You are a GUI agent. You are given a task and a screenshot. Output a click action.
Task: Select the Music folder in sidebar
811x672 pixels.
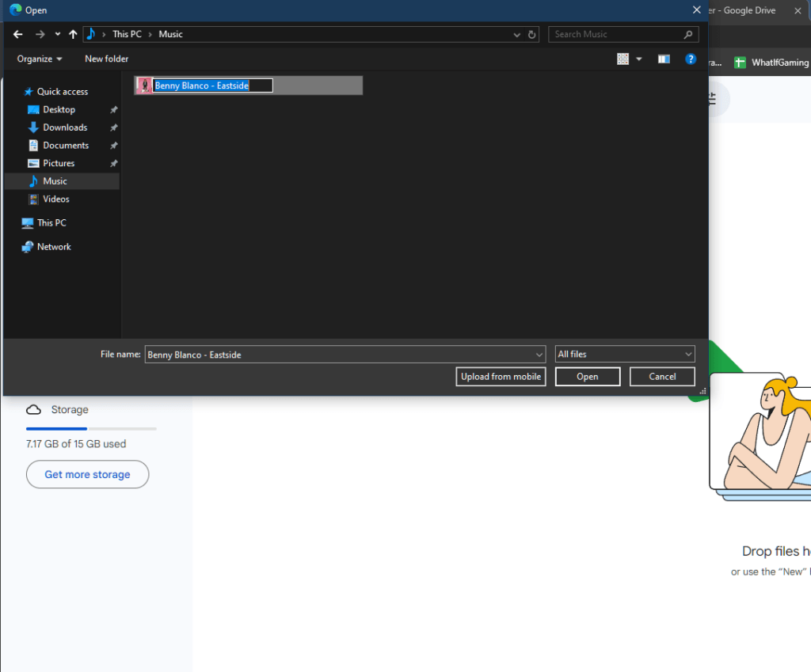62,181
